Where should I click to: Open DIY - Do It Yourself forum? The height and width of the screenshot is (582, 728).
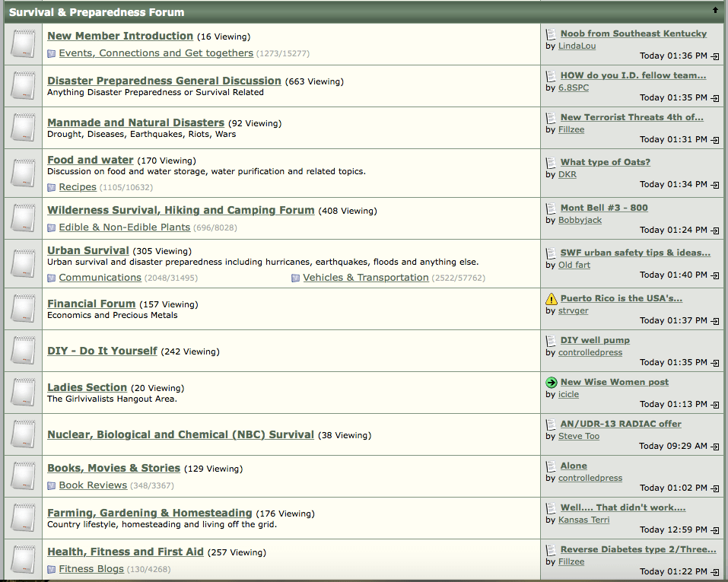point(102,351)
